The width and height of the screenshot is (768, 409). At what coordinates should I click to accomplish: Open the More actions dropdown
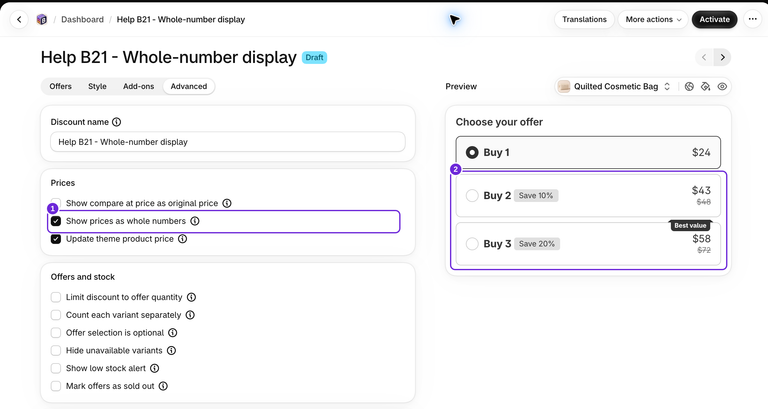click(x=653, y=20)
